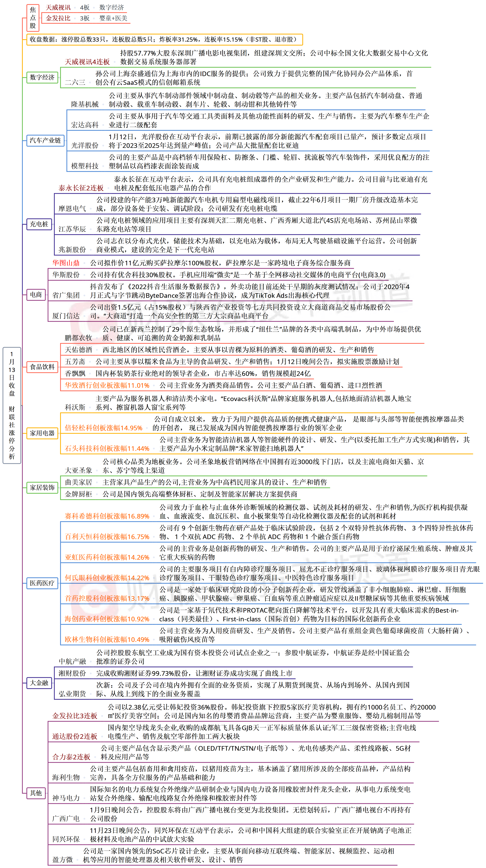
Task: Click the 华图山鼎 stock label
Action: pos(66,263)
